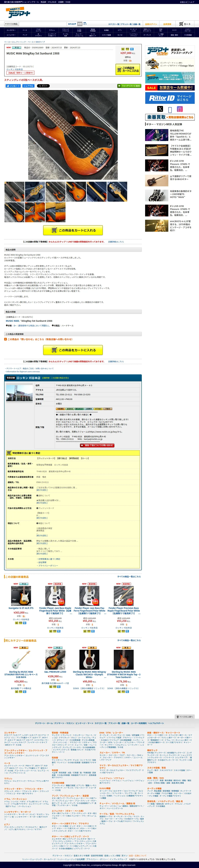Viewport: 199px width, 868px height.
Task: Open the プライバシーポリシー link in shop box
Action: click(48, 566)
